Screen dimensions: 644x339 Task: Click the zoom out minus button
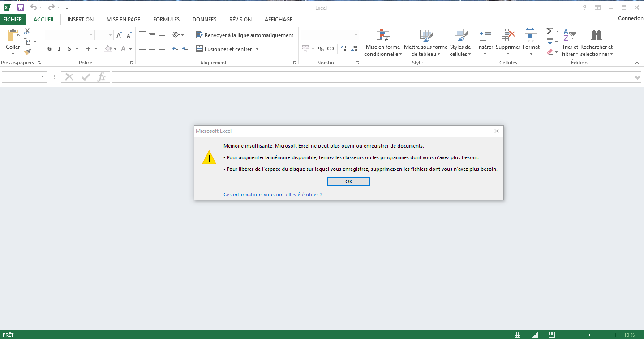(x=563, y=335)
